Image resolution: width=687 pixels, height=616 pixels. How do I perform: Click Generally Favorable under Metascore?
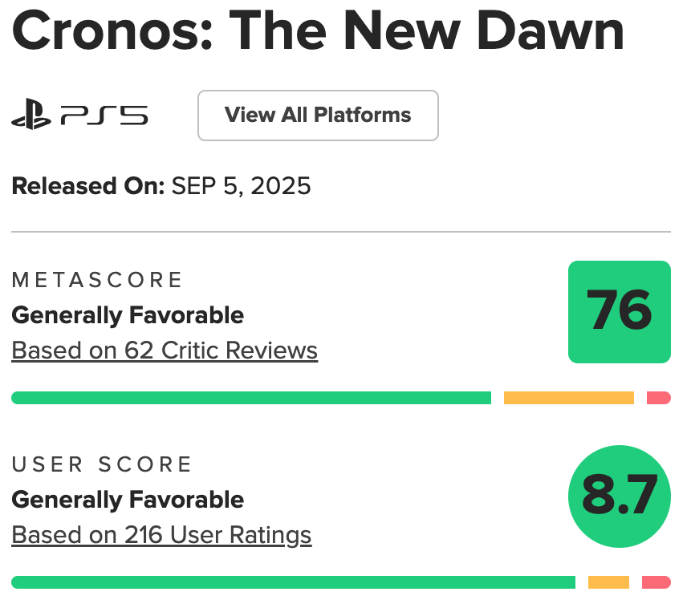pyautogui.click(x=128, y=316)
